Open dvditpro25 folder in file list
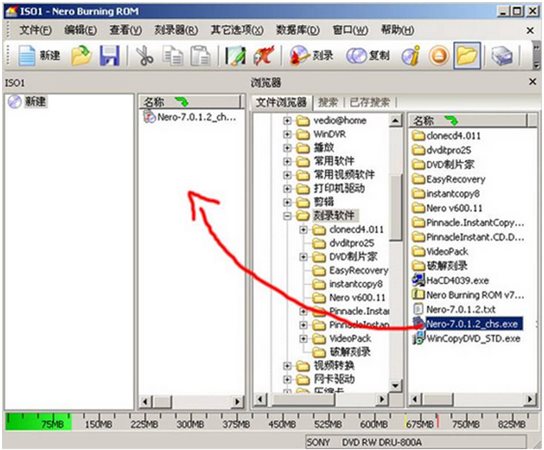The width and height of the screenshot is (544, 450). [x=448, y=150]
